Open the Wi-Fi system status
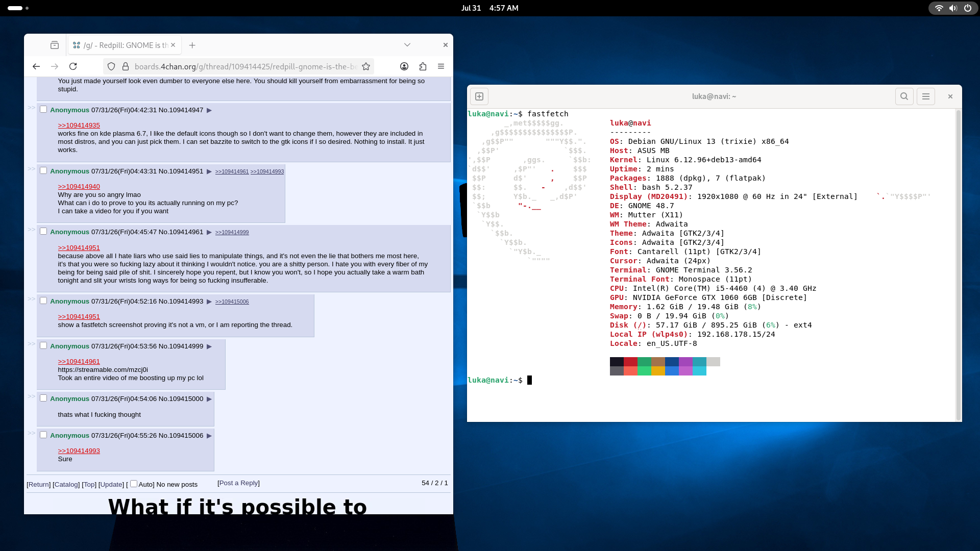The image size is (980, 551). pos(939,8)
